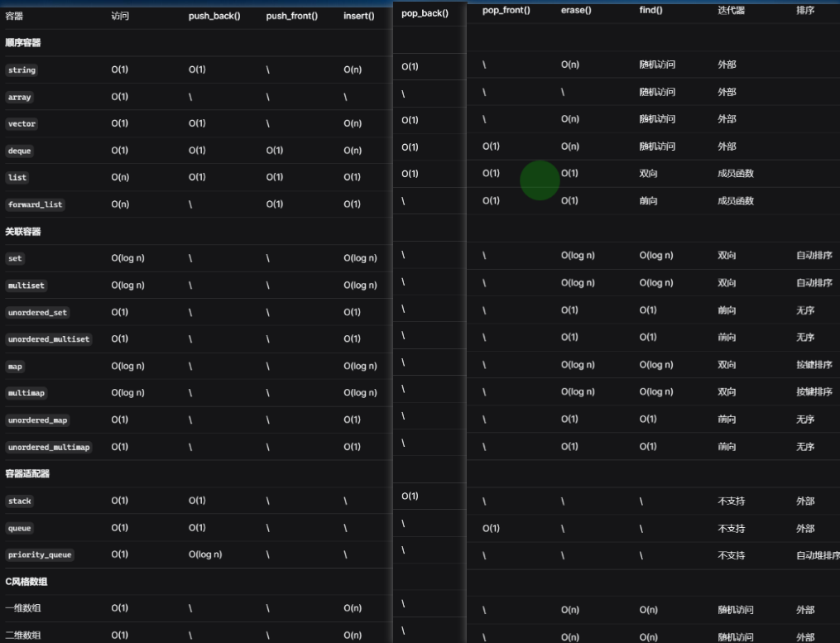Select the "关联容器" section heading
This screenshot has height=643, width=840.
tap(23, 232)
